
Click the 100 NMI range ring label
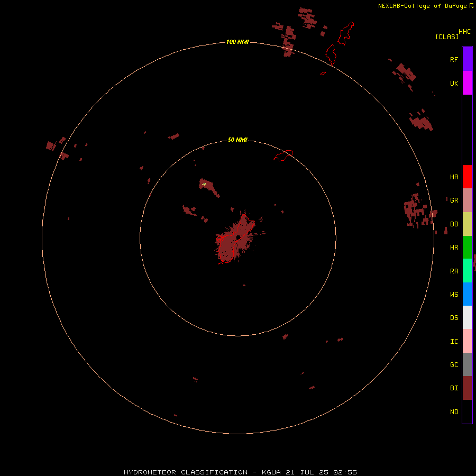coord(237,42)
